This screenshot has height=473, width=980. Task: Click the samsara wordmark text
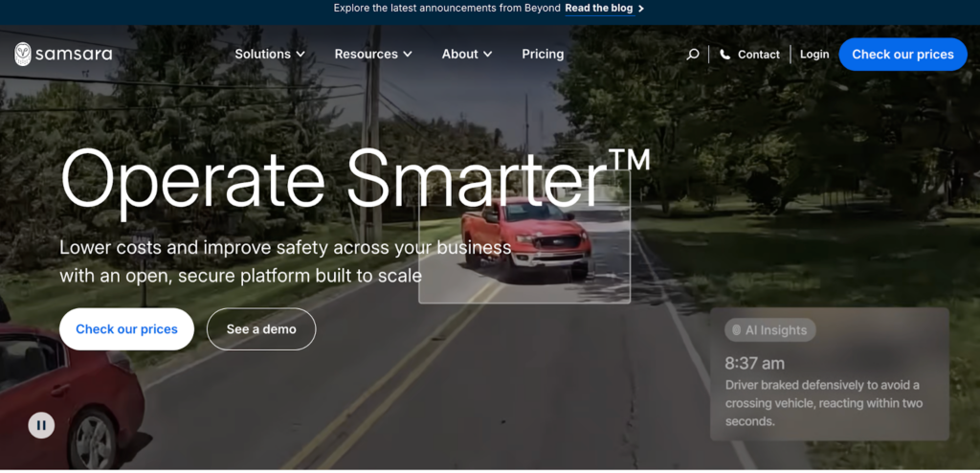click(x=74, y=55)
